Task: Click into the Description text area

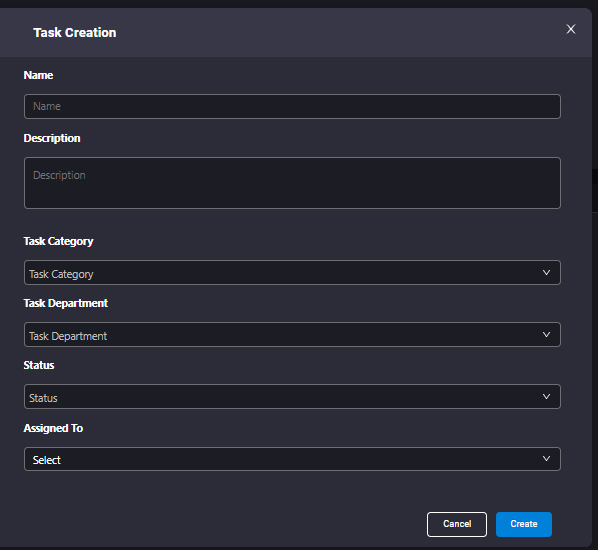Action: tap(292, 183)
